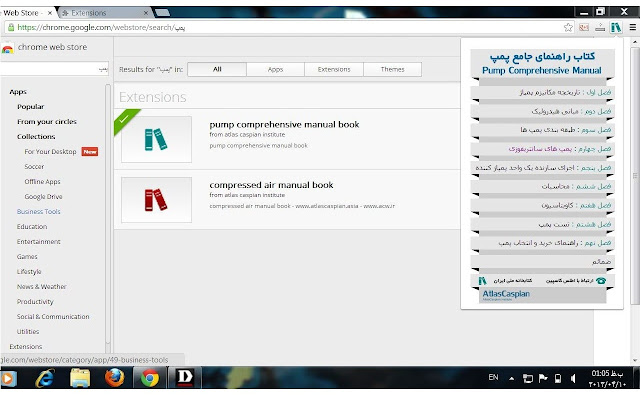This screenshot has height=400, width=640.
Task: Open News & Weather category
Action: pos(41,287)
